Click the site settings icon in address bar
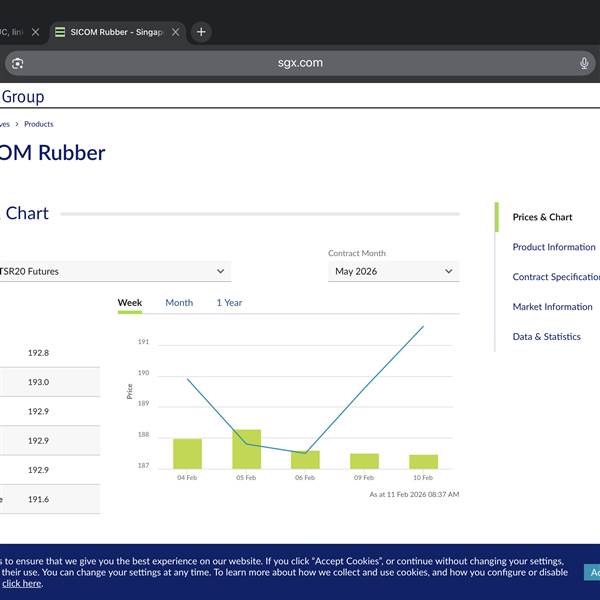Viewport: 600px width, 600px height. [17, 63]
